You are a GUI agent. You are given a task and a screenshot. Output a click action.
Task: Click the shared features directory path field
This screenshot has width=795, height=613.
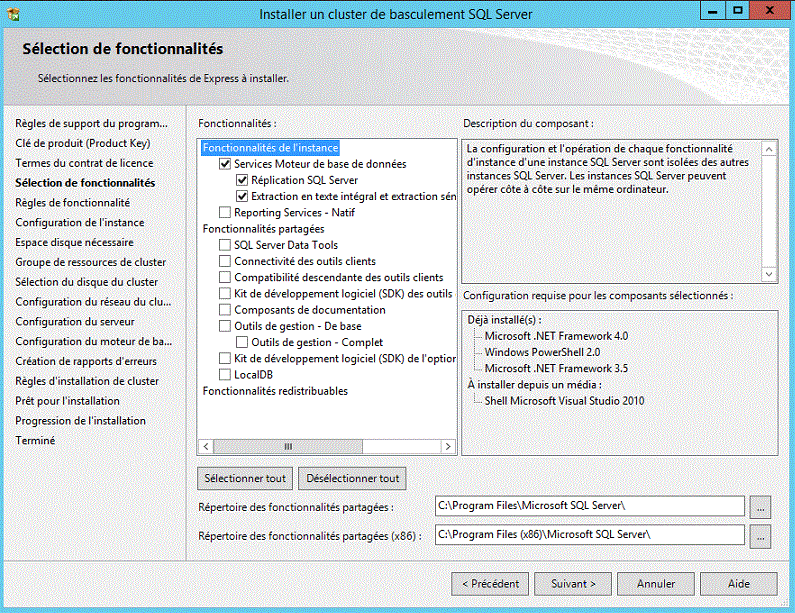(590, 506)
